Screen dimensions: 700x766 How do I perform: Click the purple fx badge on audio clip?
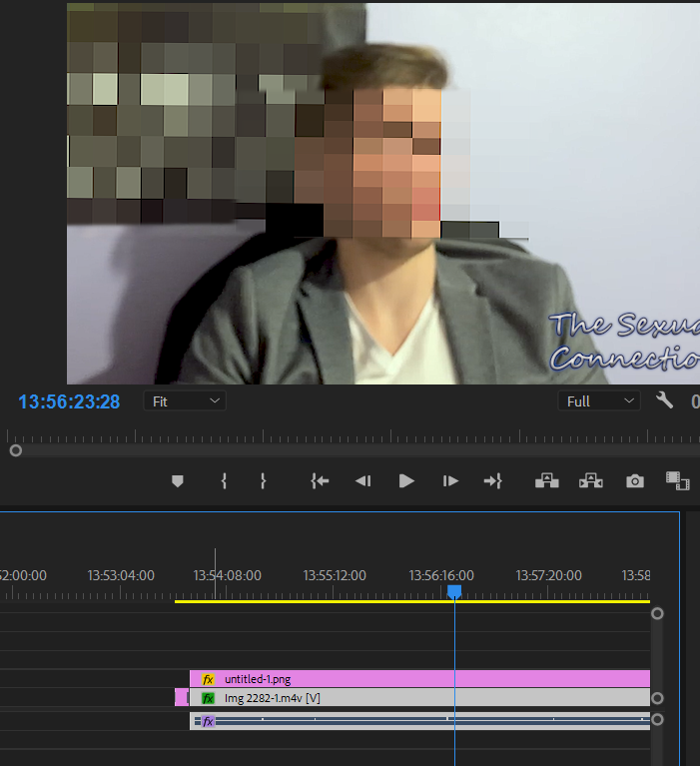[208, 721]
